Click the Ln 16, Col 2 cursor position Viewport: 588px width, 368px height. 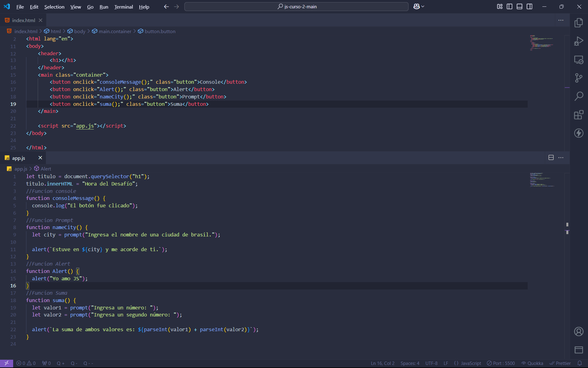tap(383, 363)
